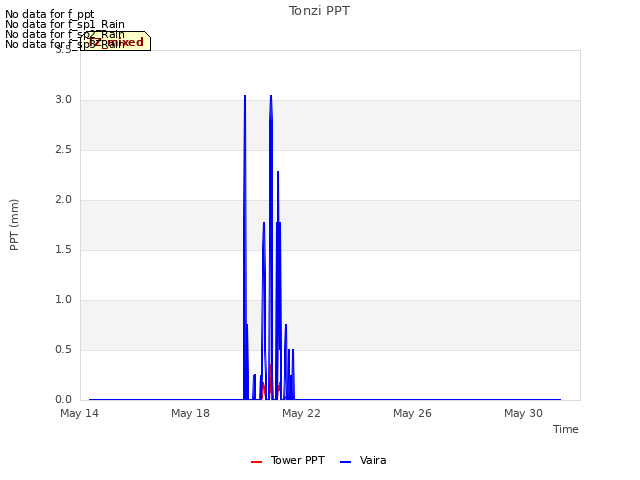Click the Tonzi PPT chart title
This screenshot has height=480, width=640.
pyautogui.click(x=319, y=11)
